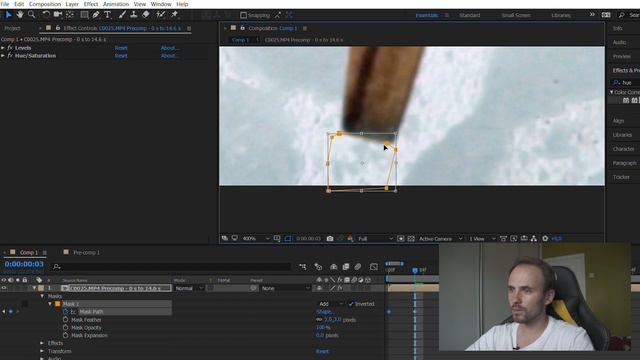
Task: Click About for the Hue/Saturation effect
Action: tap(169, 56)
